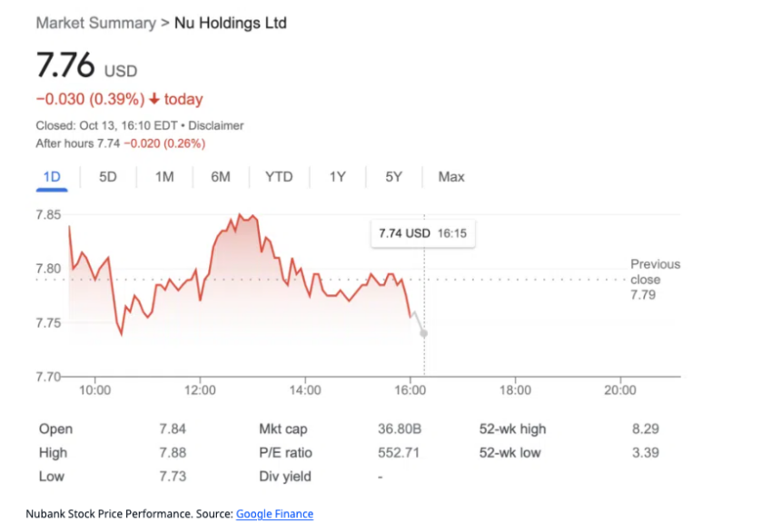Reselect the active 1D tab

[52, 177]
